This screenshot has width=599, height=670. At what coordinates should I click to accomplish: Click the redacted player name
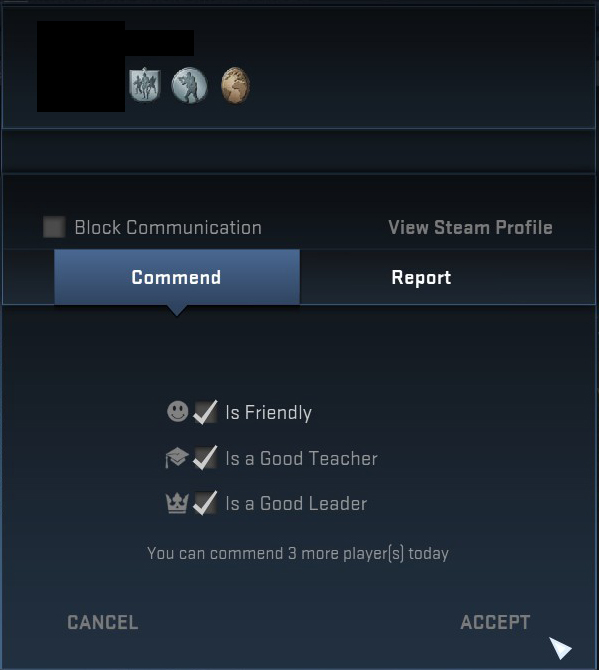coord(159,43)
